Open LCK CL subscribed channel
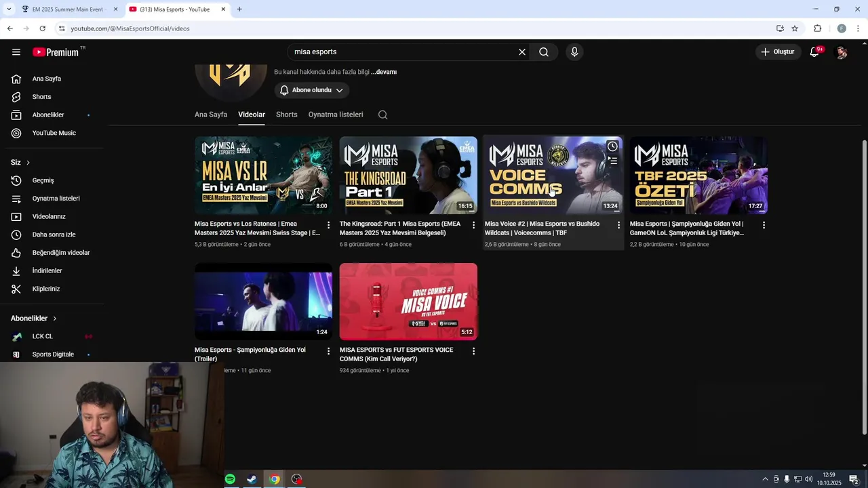Screen dimensions: 868x488 (x=52, y=336)
